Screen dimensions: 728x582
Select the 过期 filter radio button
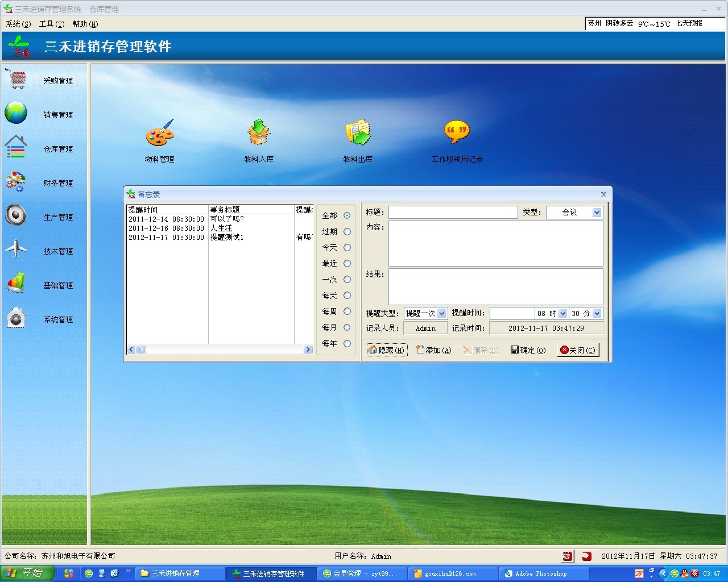point(347,231)
